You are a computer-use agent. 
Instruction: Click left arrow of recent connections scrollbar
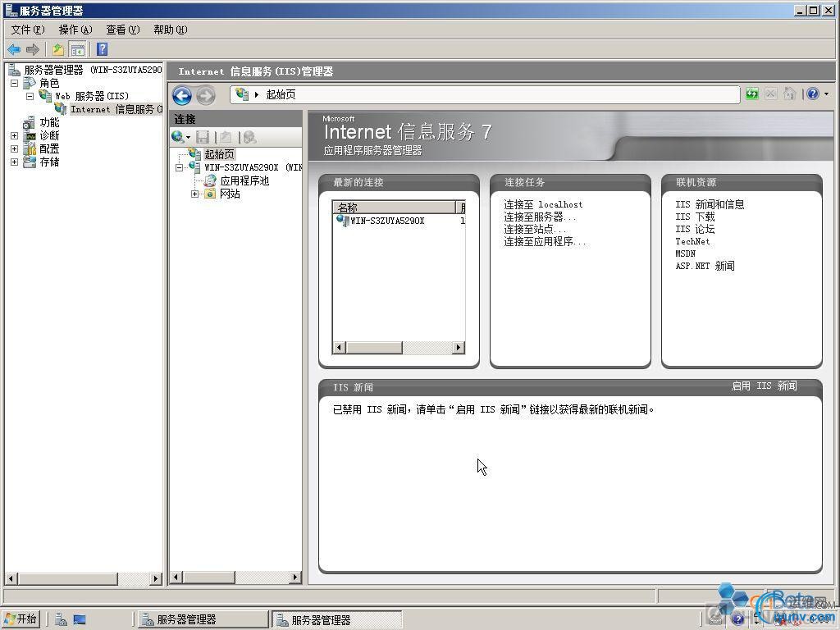click(x=339, y=348)
